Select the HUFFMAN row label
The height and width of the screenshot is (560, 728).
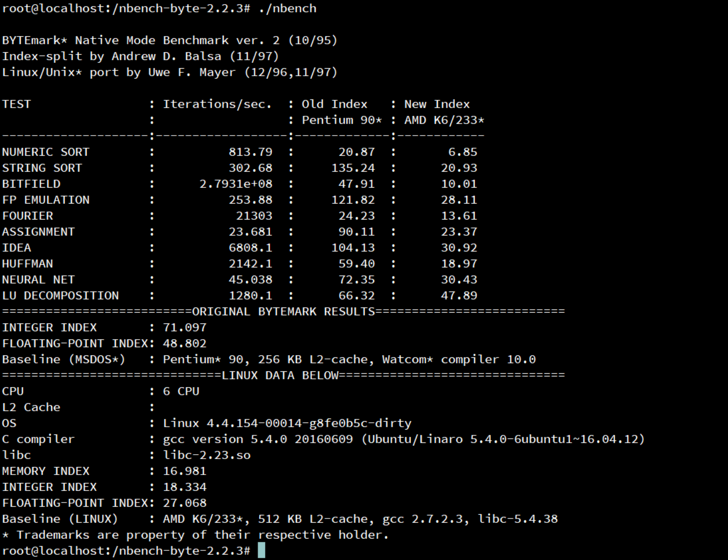(28, 264)
